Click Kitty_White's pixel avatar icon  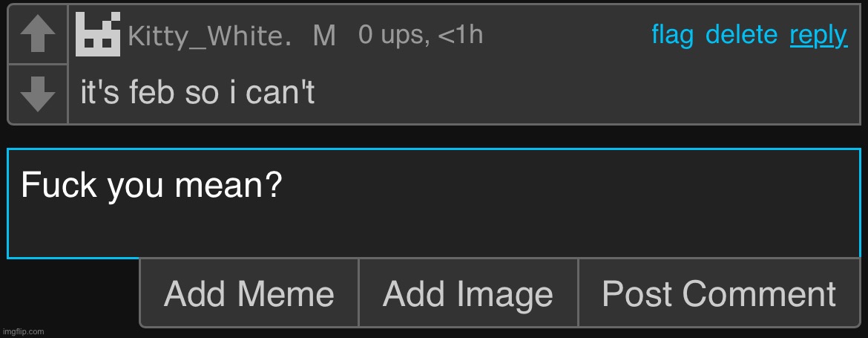click(98, 35)
